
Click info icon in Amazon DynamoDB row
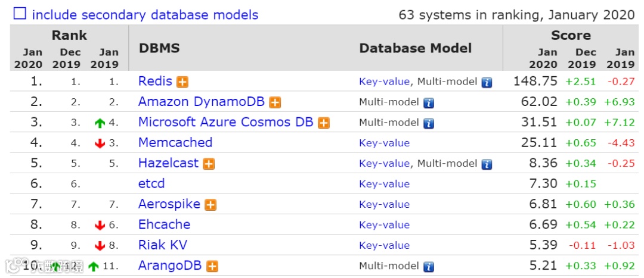(x=428, y=102)
